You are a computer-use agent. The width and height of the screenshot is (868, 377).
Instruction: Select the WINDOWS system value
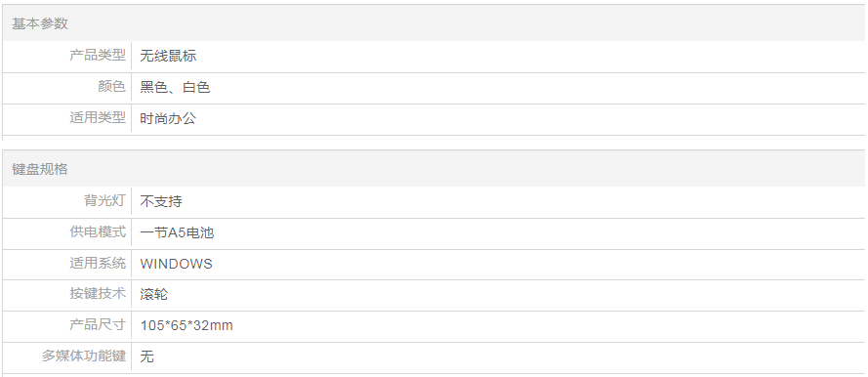tap(176, 264)
